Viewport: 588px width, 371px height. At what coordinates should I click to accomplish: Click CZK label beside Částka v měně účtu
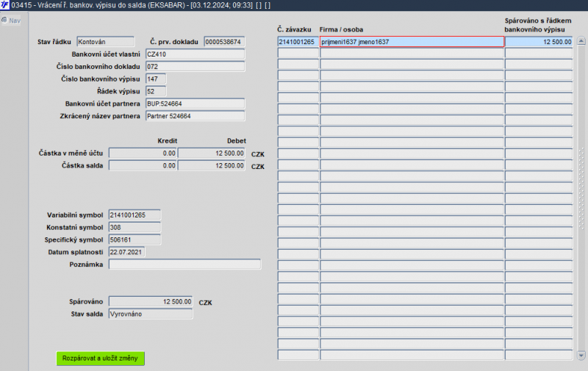(x=258, y=154)
